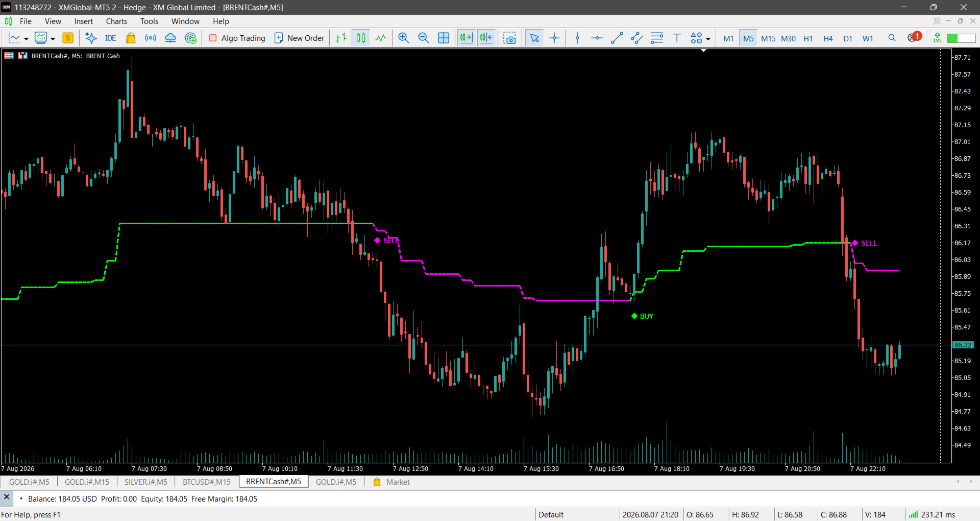
Task: Switch to H1 timeframe
Action: pos(808,39)
